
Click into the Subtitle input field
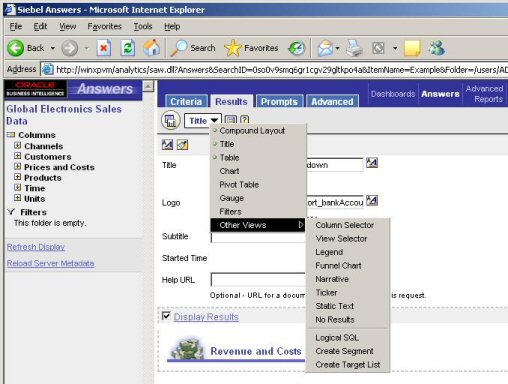tap(258, 237)
